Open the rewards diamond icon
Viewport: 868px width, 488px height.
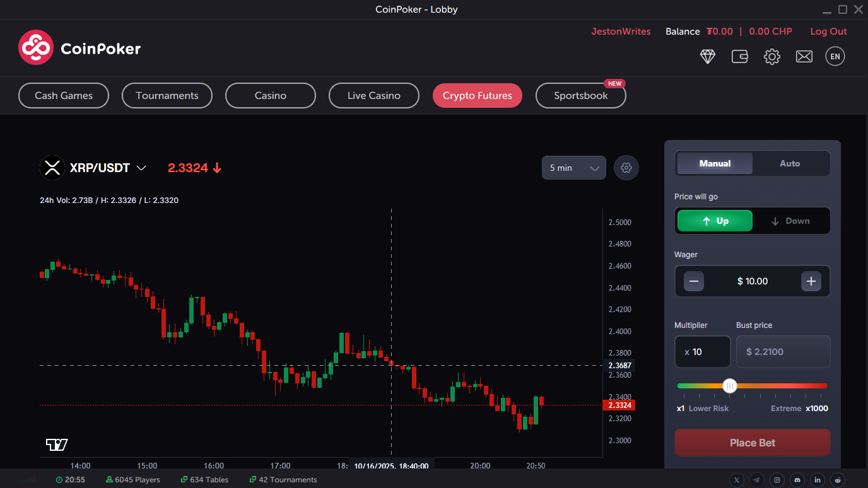click(707, 57)
